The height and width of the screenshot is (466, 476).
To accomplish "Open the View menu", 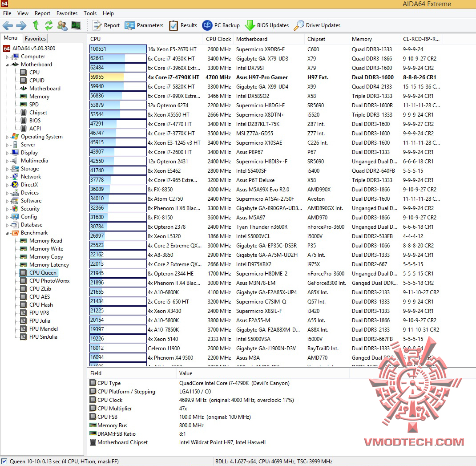I will 23,13.
